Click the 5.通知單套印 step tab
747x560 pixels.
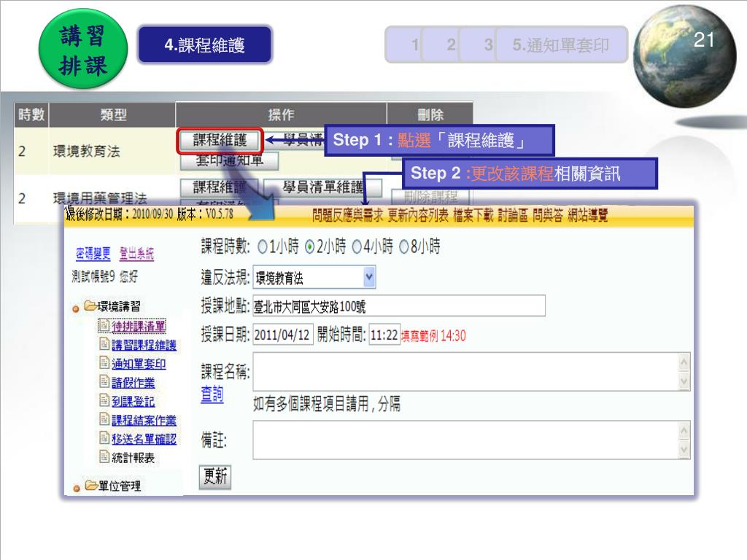pos(561,44)
